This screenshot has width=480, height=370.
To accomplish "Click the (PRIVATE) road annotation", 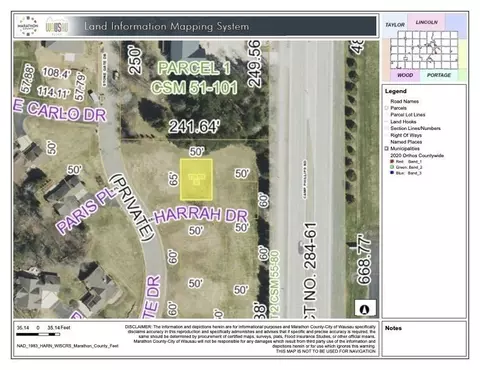I will pos(133,207).
